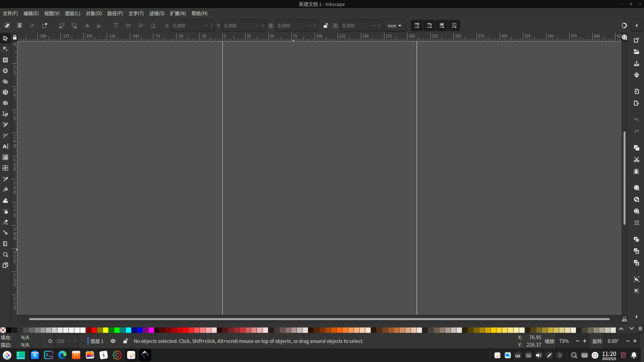
Task: Toggle layer 图层 1 lock
Action: (x=125, y=341)
